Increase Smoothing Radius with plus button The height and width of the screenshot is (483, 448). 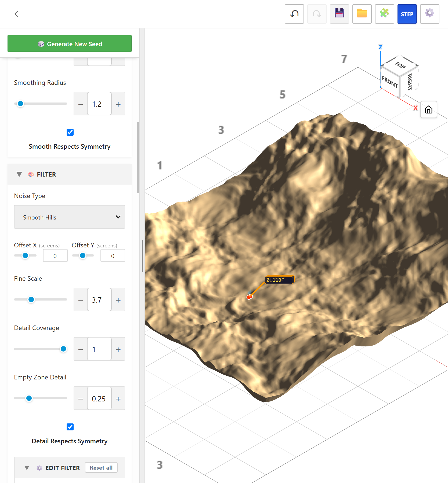pos(118,104)
